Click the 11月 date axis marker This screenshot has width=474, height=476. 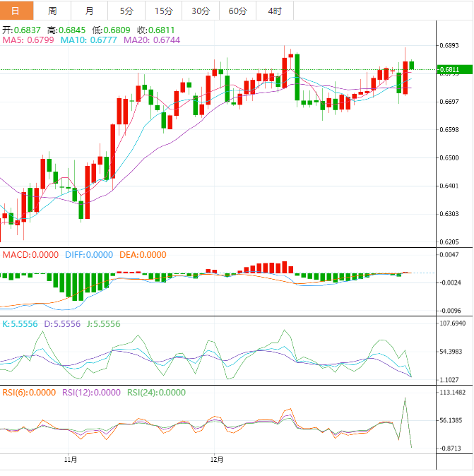[71, 460]
